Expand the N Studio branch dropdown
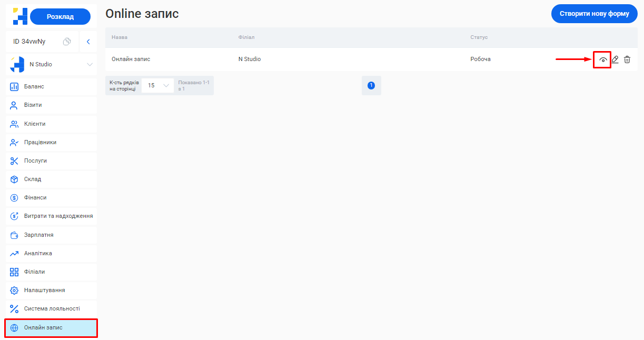The image size is (644, 340). [x=90, y=65]
